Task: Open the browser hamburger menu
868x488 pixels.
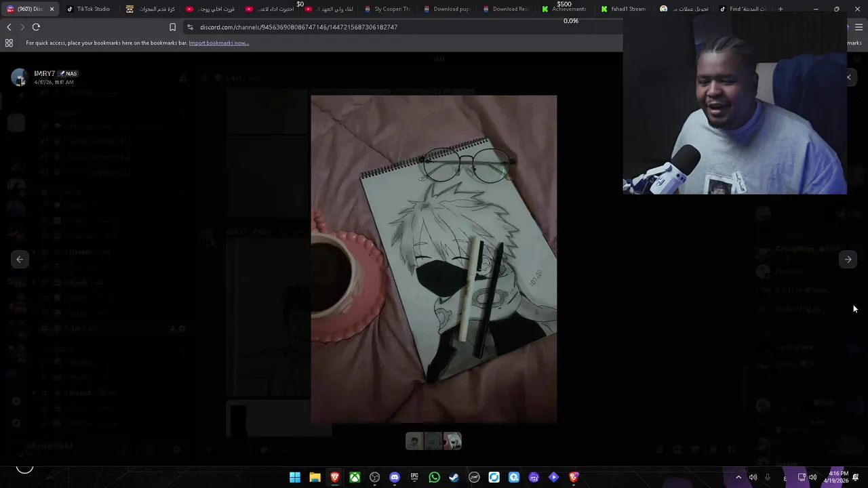Action: tap(859, 27)
